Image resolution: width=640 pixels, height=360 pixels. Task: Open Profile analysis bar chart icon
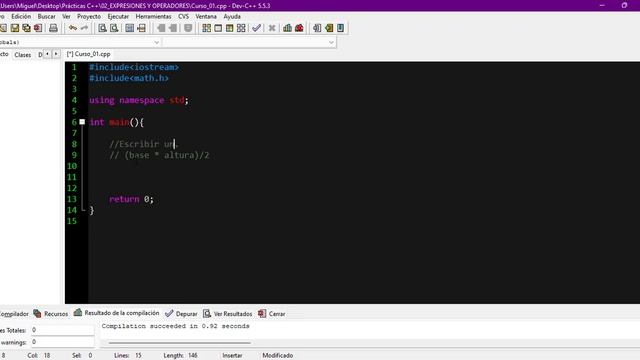(x=287, y=28)
